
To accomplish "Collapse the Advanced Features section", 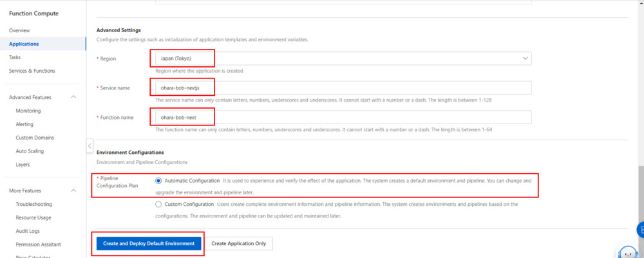I will click(x=73, y=97).
